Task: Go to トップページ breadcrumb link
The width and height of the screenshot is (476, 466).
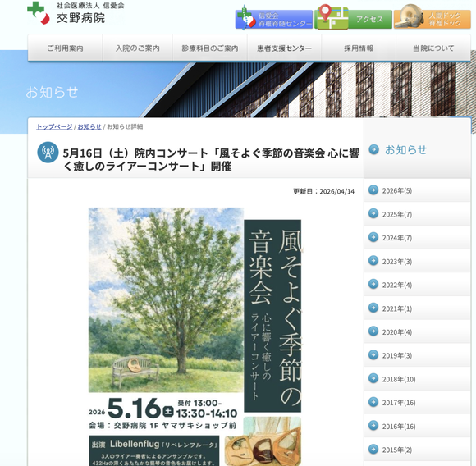Action: pyautogui.click(x=54, y=126)
